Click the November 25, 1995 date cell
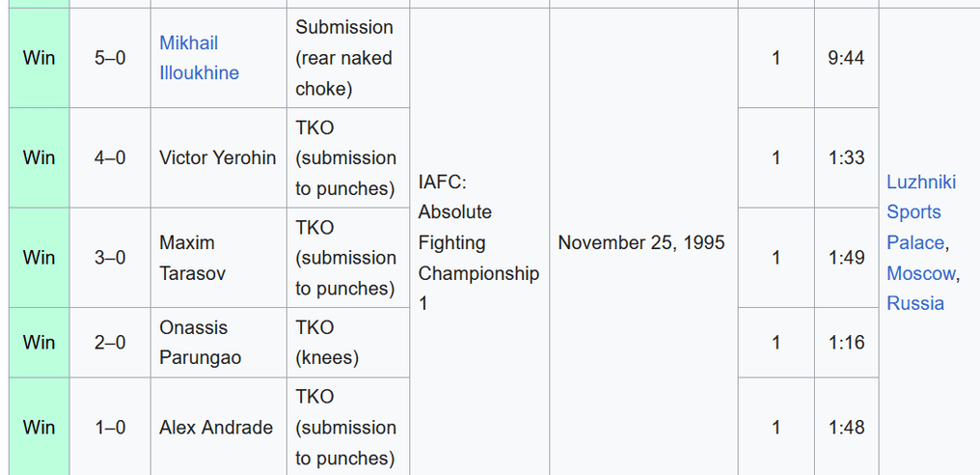The image size is (980, 475). point(643,242)
